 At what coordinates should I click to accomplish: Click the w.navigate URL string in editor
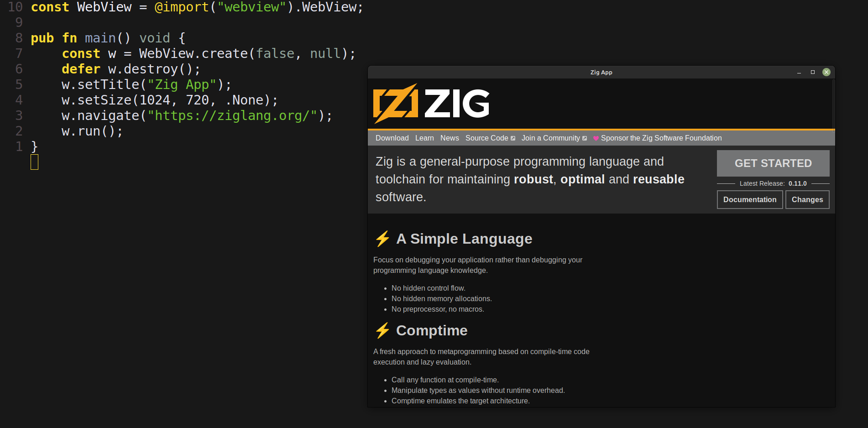(232, 115)
